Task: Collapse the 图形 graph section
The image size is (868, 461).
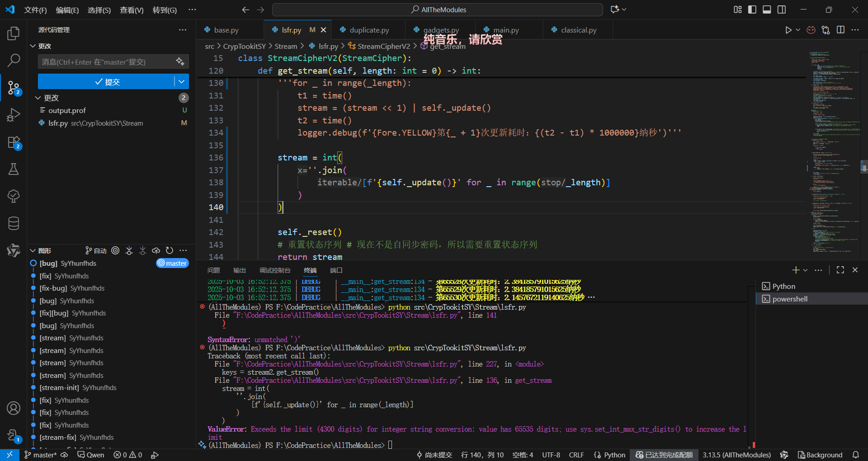Action: point(33,250)
